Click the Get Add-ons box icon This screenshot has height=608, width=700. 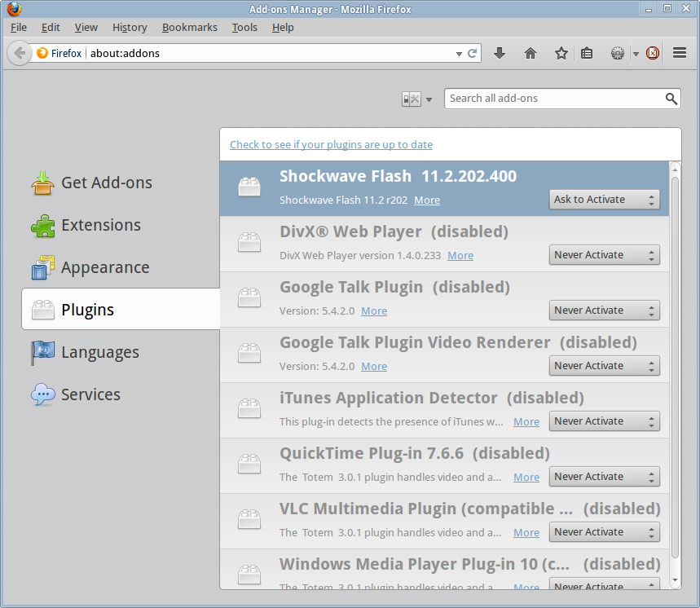click(43, 183)
